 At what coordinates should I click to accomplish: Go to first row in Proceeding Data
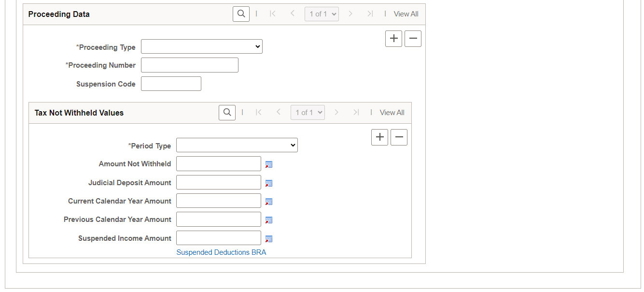pyautogui.click(x=273, y=14)
